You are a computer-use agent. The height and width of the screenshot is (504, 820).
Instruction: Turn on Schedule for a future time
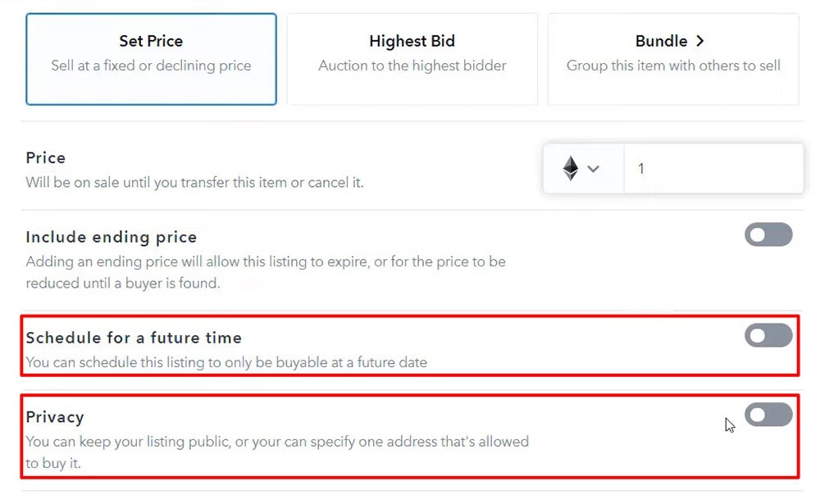[768, 335]
